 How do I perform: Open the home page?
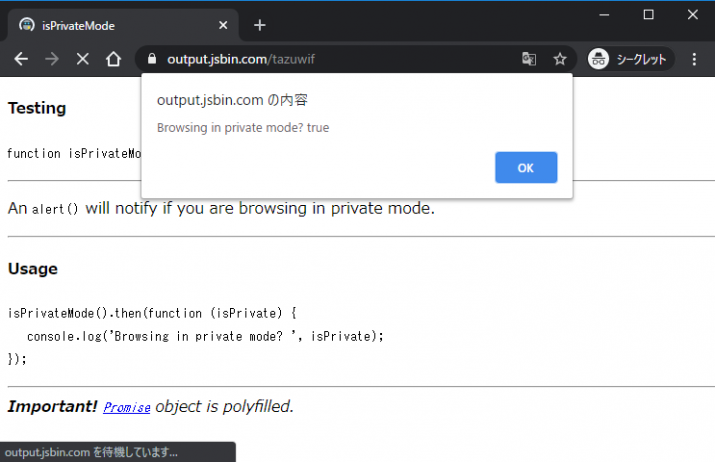pos(114,59)
